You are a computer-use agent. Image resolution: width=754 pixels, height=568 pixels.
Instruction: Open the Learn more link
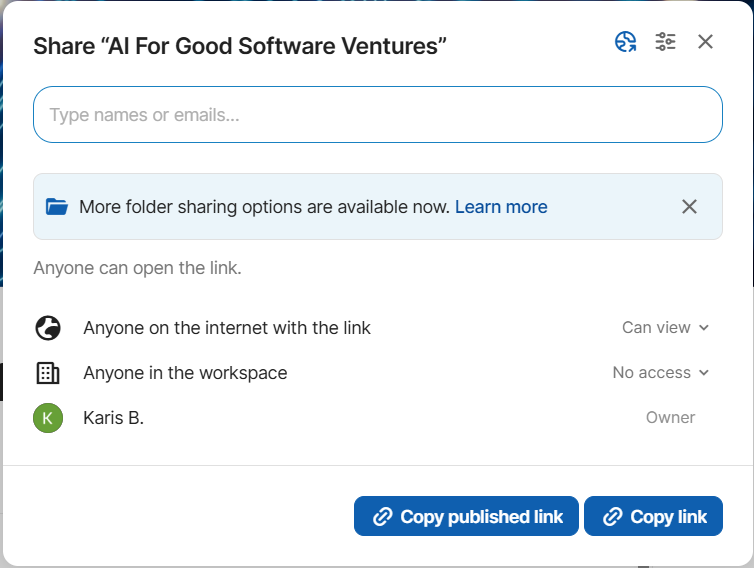tap(501, 207)
